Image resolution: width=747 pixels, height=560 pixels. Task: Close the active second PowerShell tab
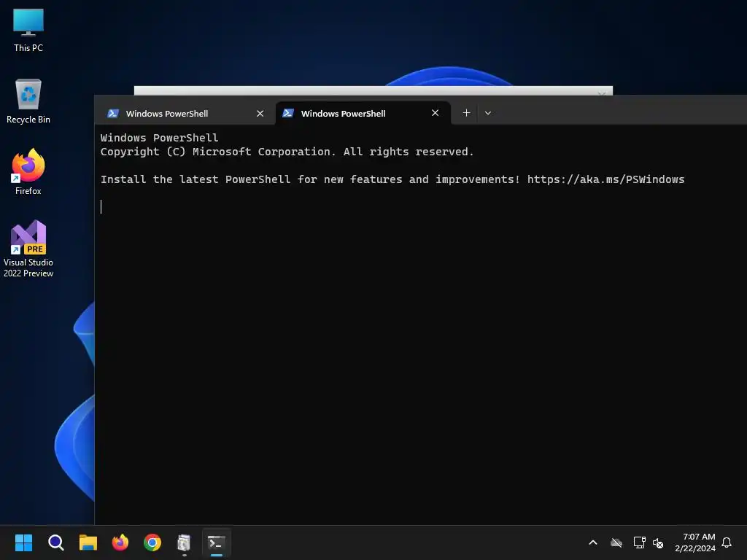pos(435,113)
